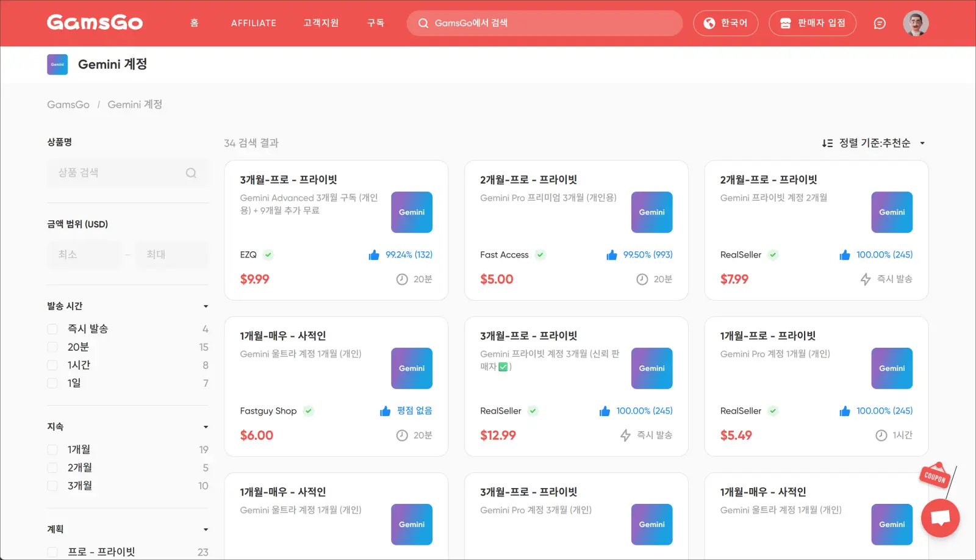Open the chat message icon in top bar
Screen dimensions: 976x560
point(880,23)
